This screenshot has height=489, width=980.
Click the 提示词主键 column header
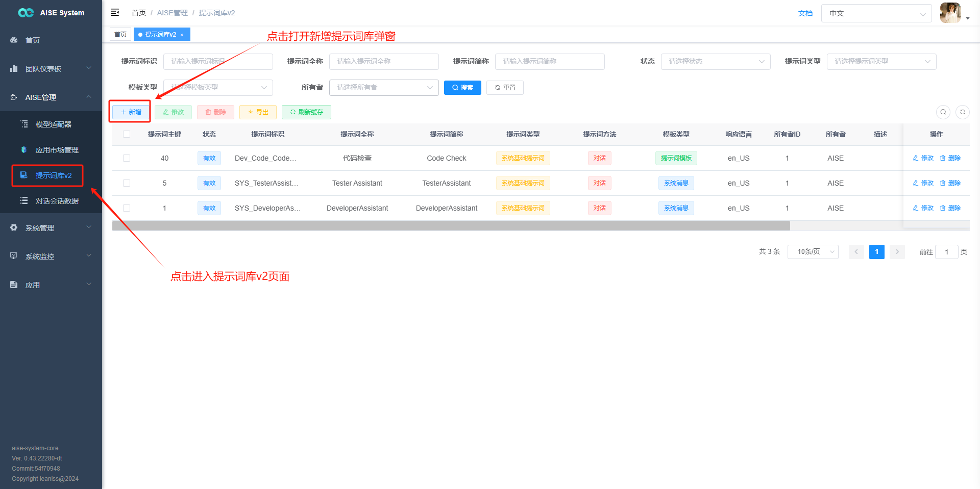point(164,134)
